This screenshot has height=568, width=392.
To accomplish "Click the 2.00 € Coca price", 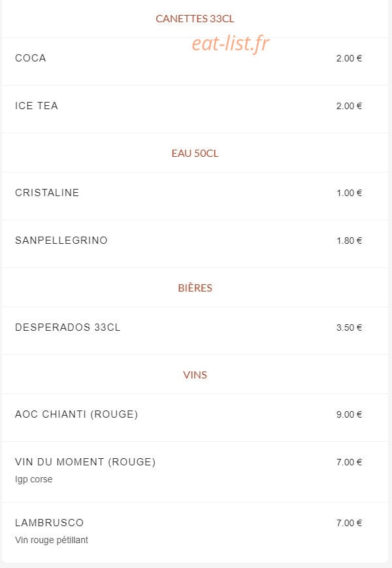I will [349, 58].
